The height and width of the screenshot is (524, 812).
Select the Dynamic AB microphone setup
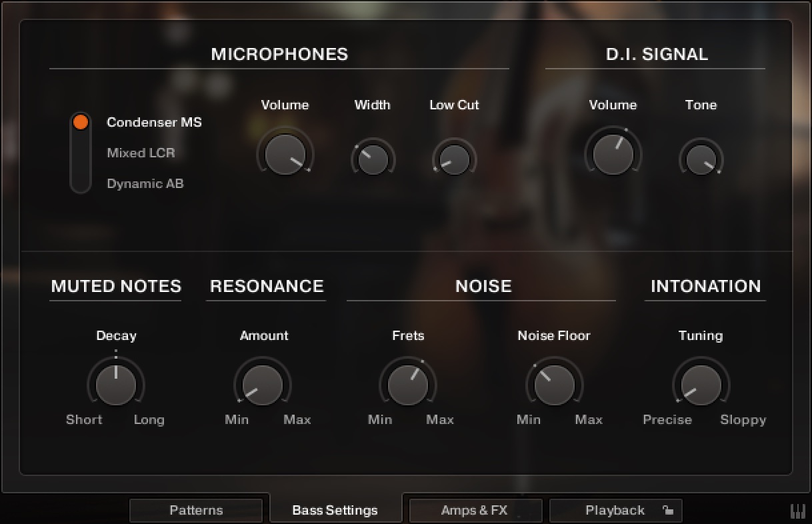pos(144,183)
